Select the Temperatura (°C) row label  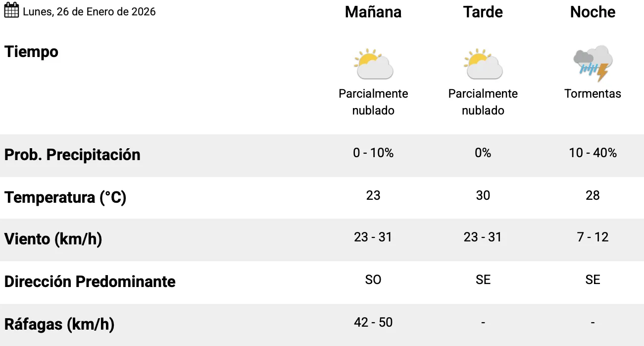click(65, 197)
